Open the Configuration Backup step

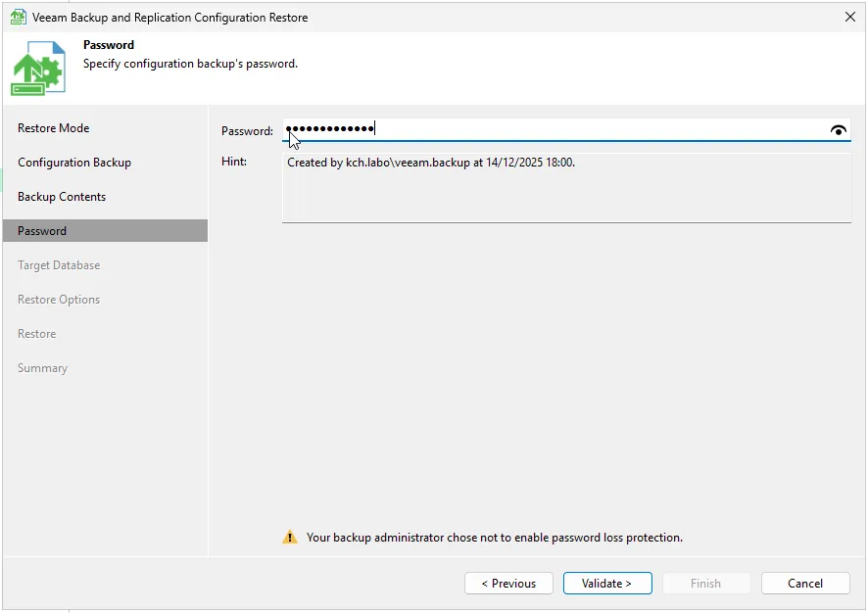tap(74, 163)
